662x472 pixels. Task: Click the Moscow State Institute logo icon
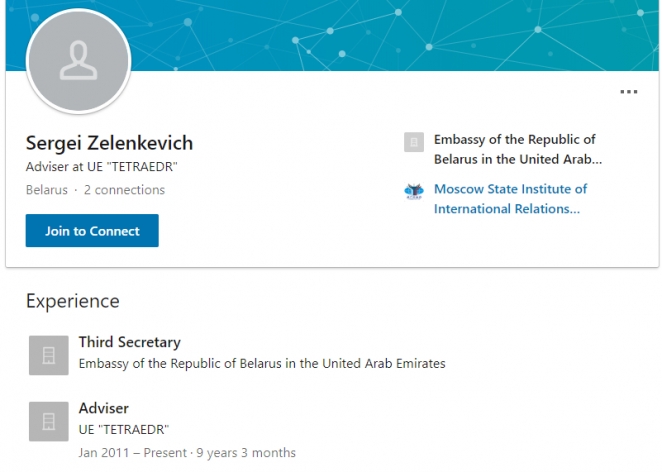click(x=414, y=191)
